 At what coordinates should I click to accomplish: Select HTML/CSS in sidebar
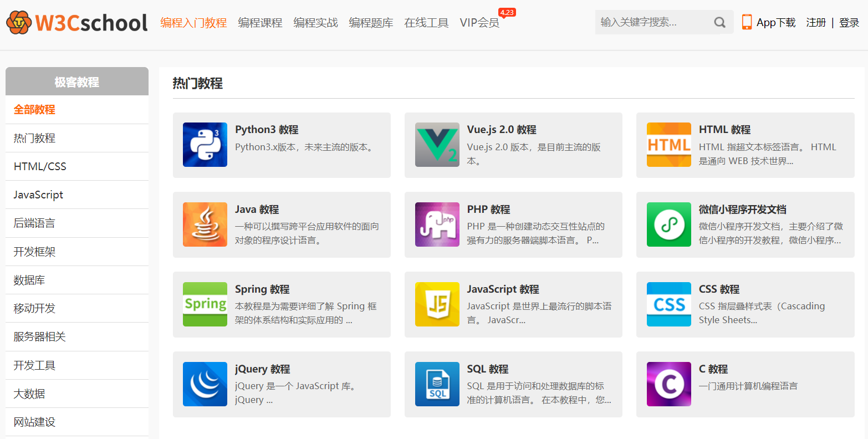point(77,166)
